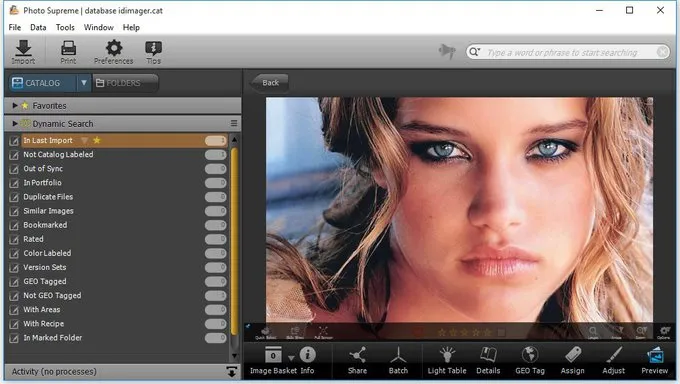Toggle the checkbox beside Bookmarked
Screen dimensions: 680x384
click(14, 225)
